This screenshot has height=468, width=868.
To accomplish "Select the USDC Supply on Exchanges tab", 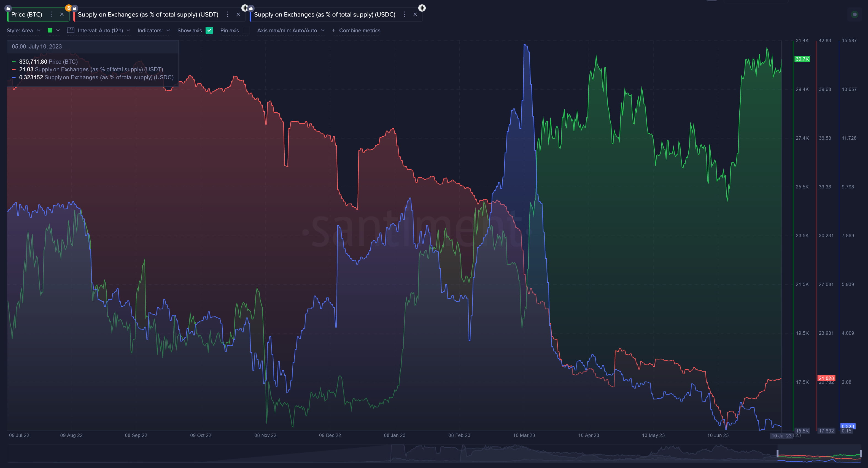I will pos(324,15).
